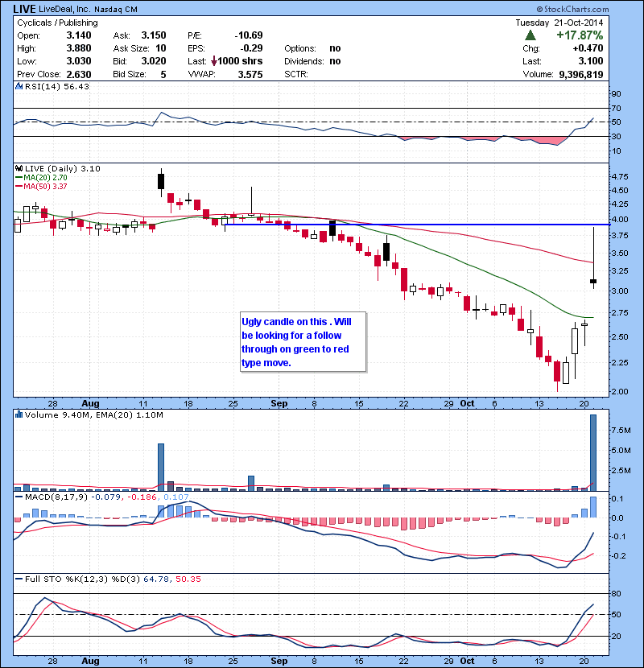Image resolution: width=644 pixels, height=668 pixels.
Task: Click the Low value 3.030
Action: pyautogui.click(x=79, y=61)
